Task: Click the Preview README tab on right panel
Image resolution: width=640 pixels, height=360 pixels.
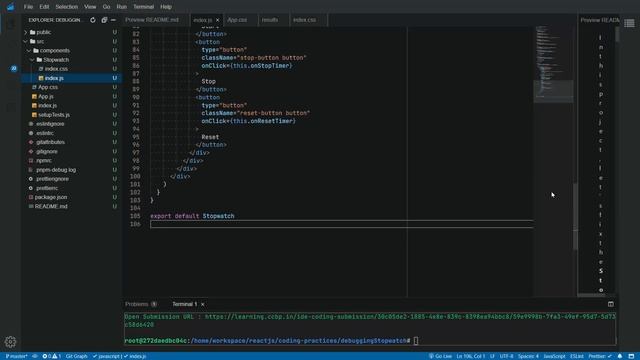Action: point(600,20)
